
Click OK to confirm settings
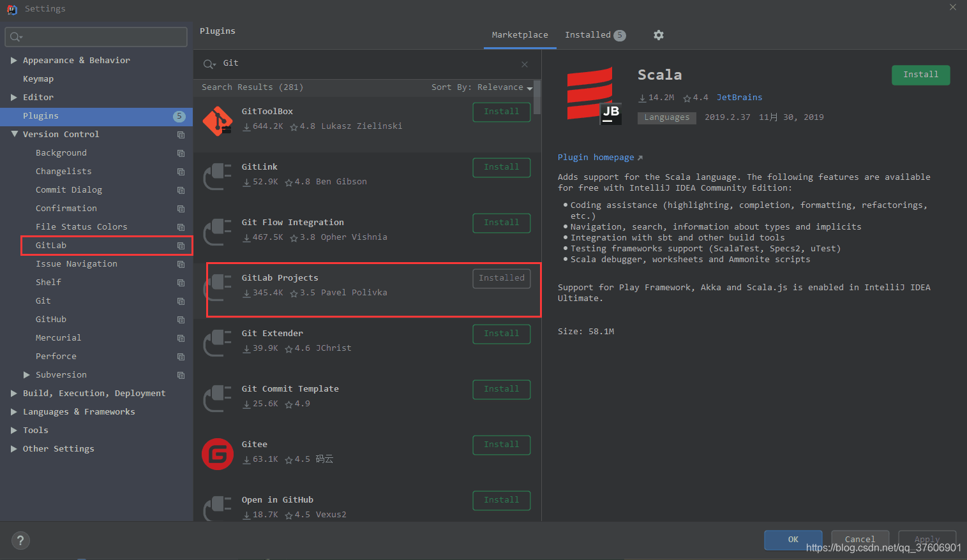pyautogui.click(x=793, y=540)
